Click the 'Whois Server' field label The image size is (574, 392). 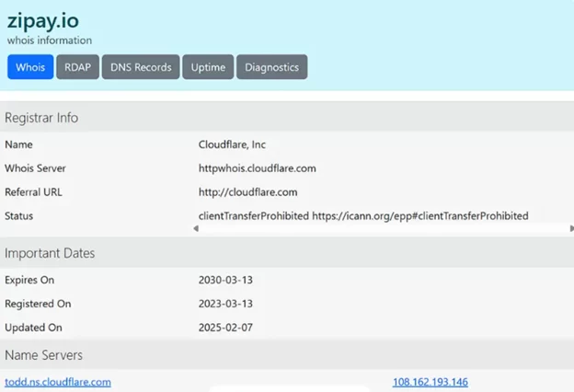pyautogui.click(x=35, y=168)
